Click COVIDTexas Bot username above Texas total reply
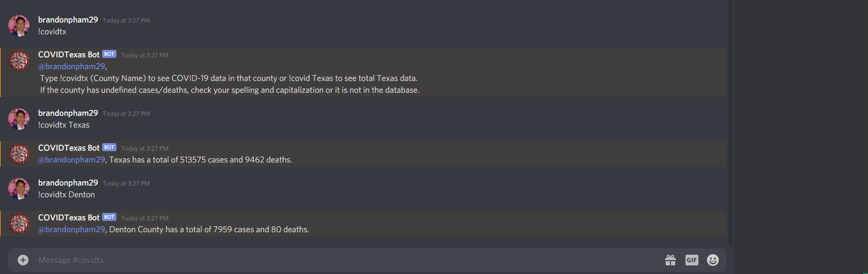 pyautogui.click(x=69, y=148)
